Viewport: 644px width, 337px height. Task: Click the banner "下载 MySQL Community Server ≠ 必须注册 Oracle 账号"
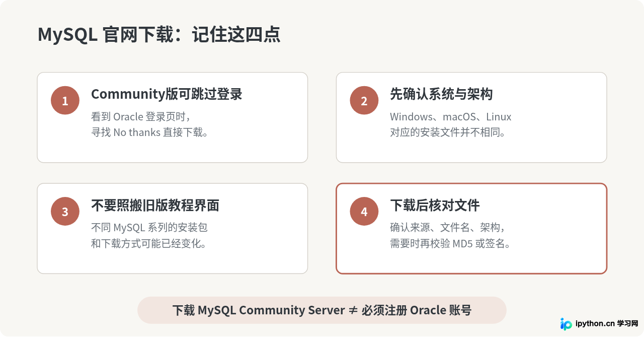(322, 310)
